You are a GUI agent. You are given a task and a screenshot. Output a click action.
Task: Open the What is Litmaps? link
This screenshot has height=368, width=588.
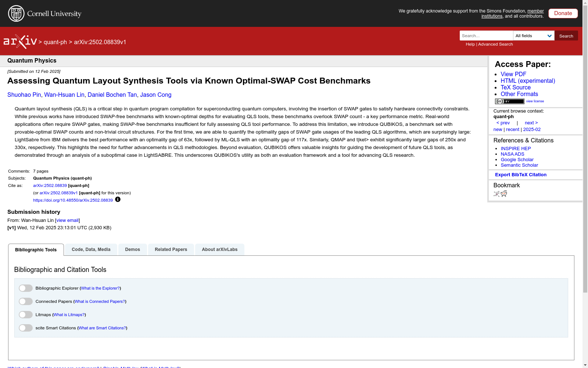point(69,315)
